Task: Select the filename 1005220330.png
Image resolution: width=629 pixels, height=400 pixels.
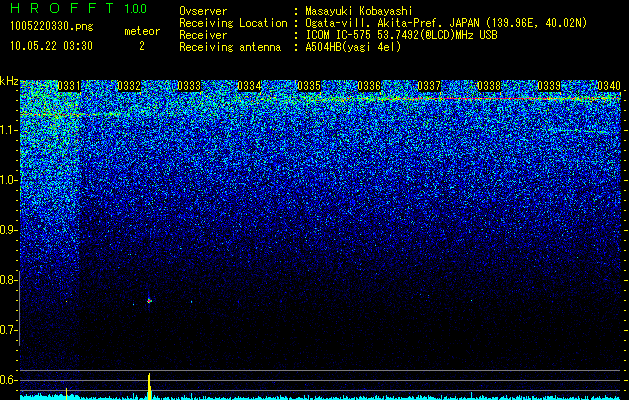Action: point(52,27)
